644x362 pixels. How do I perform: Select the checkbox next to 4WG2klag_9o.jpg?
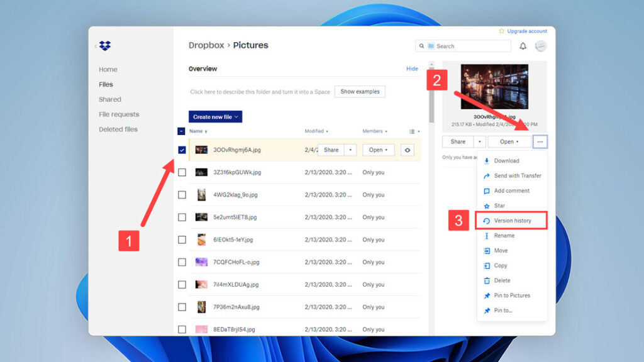tap(182, 195)
